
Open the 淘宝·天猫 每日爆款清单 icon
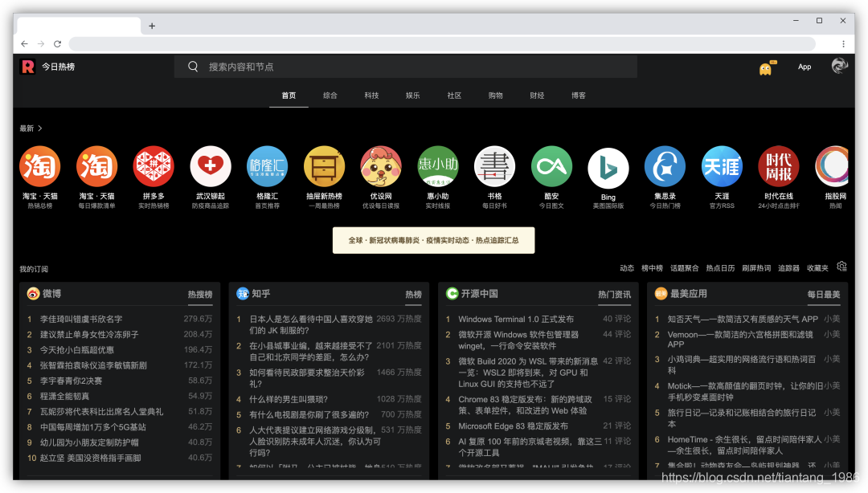coord(97,166)
